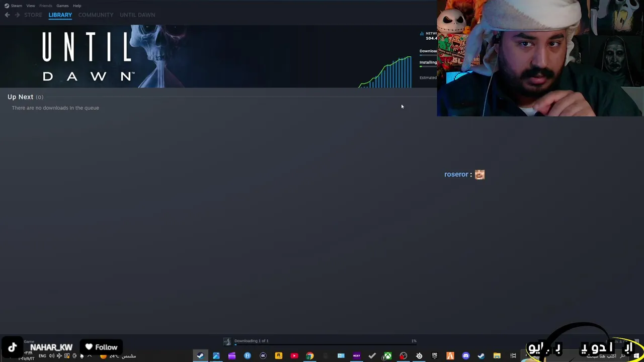This screenshot has width=644, height=362.
Task: Open the Xbox app taskbar icon
Action: (388, 356)
